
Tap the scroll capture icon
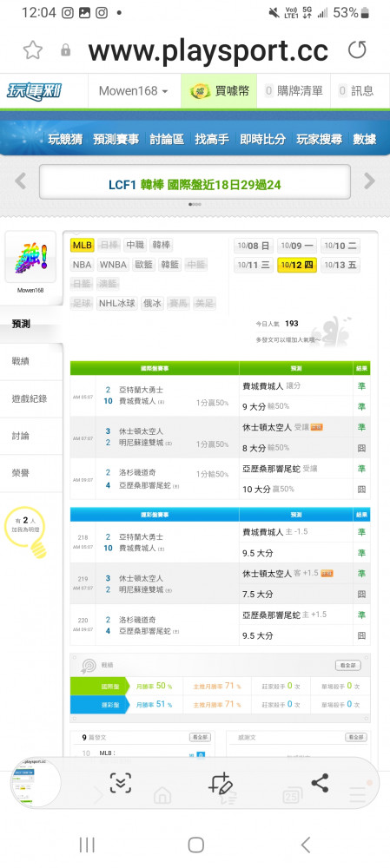[121, 783]
